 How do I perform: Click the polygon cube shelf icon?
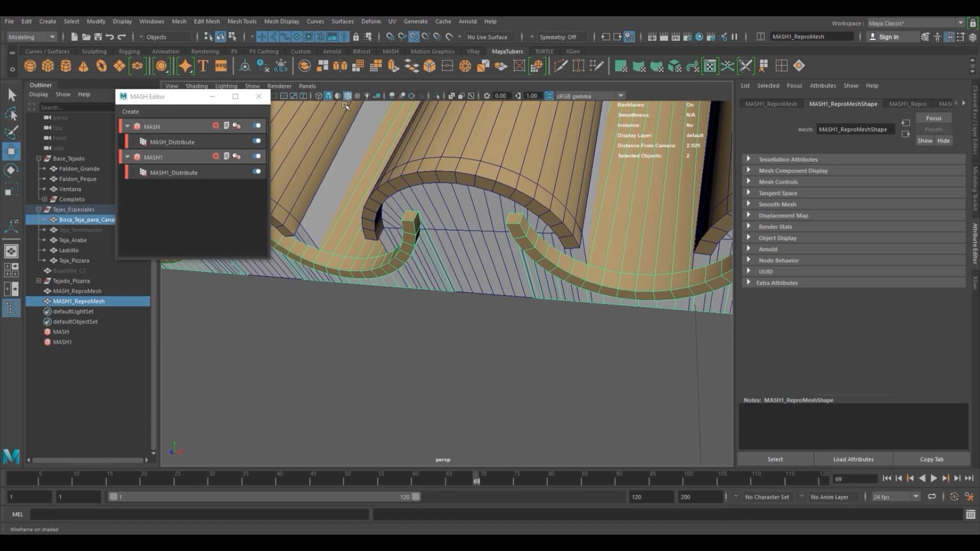(47, 66)
